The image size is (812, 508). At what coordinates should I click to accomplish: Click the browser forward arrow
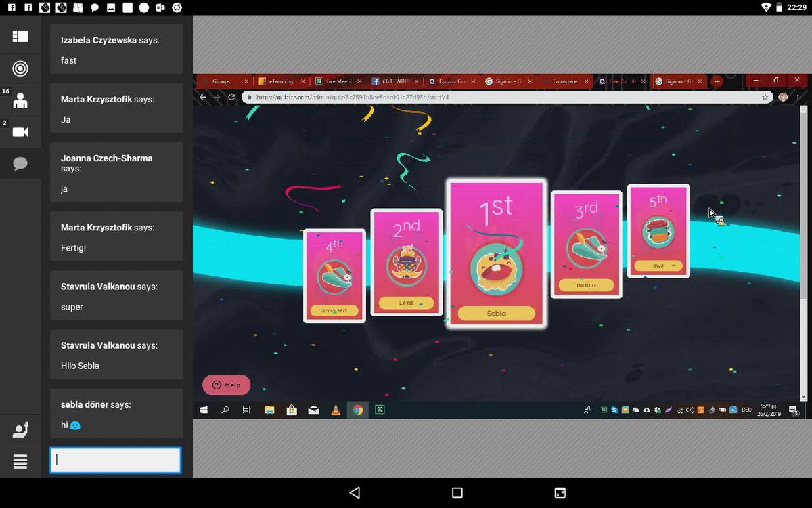tap(217, 97)
